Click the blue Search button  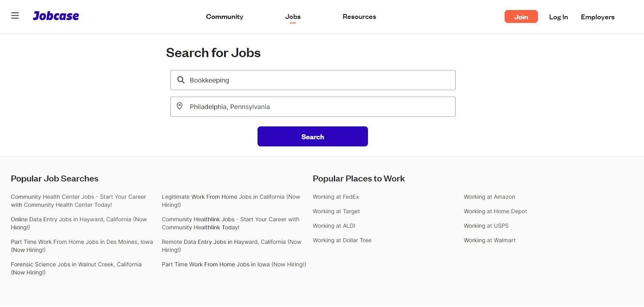tap(313, 137)
